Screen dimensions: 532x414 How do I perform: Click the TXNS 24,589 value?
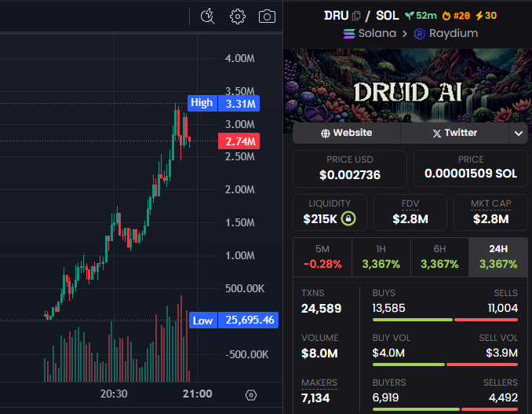321,309
